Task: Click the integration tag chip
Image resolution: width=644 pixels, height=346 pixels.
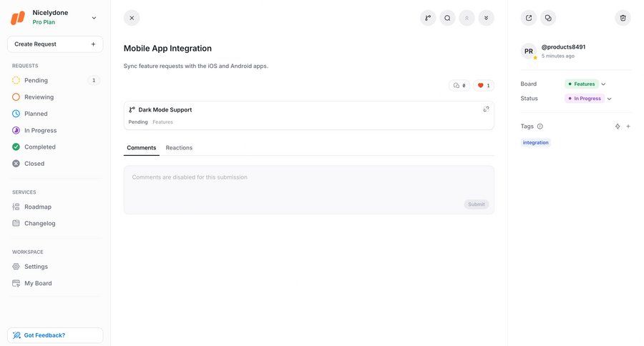Action: (535, 143)
